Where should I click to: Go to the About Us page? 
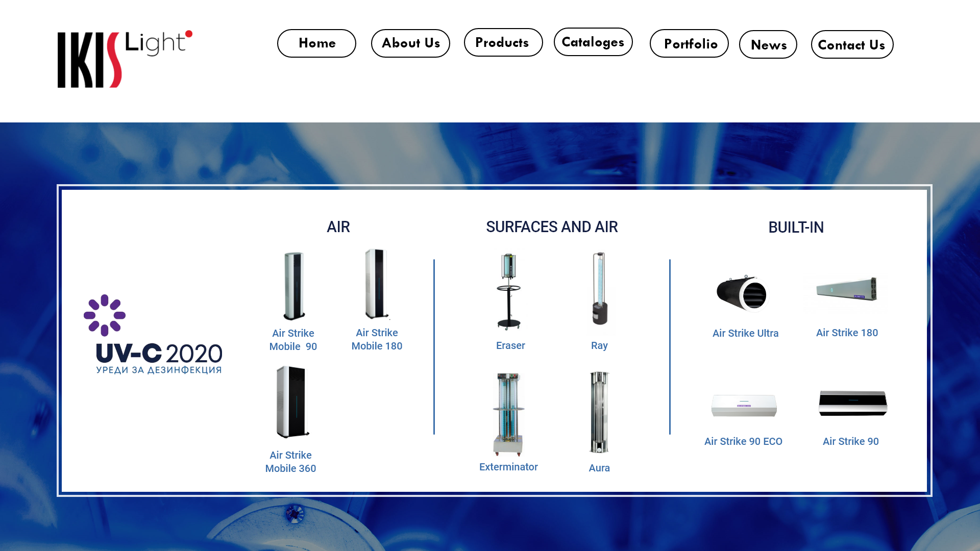click(x=410, y=43)
